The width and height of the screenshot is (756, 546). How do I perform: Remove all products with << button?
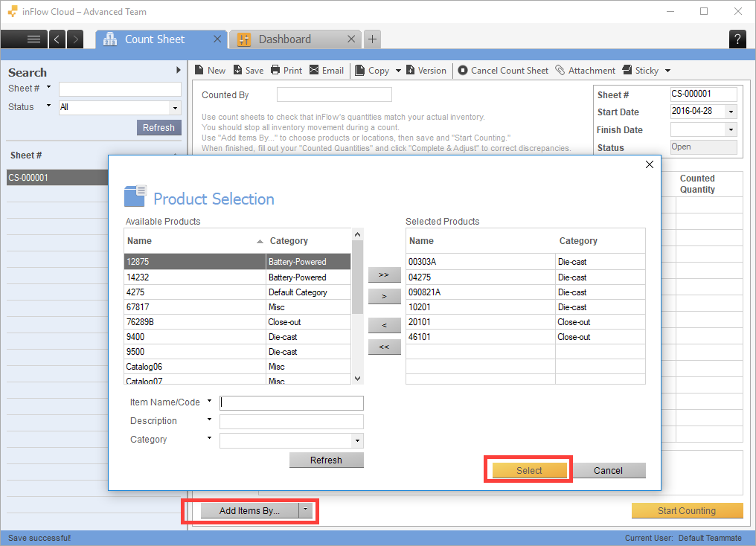click(x=384, y=347)
